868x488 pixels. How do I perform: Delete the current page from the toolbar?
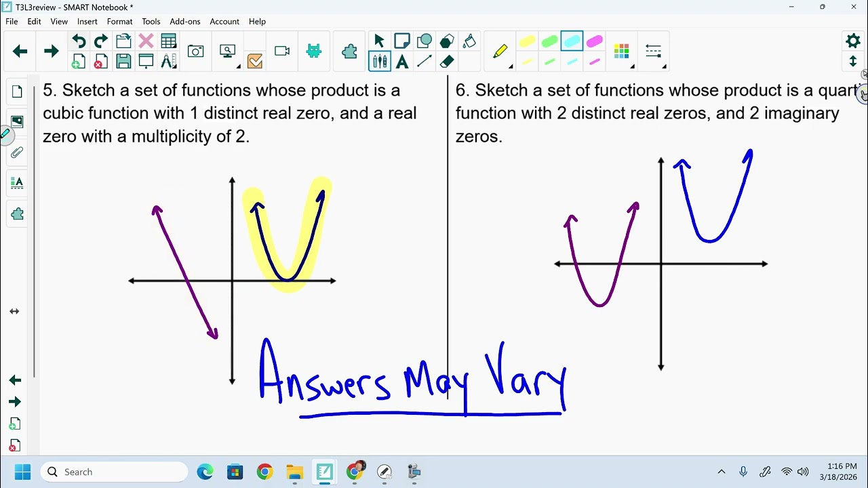101,62
